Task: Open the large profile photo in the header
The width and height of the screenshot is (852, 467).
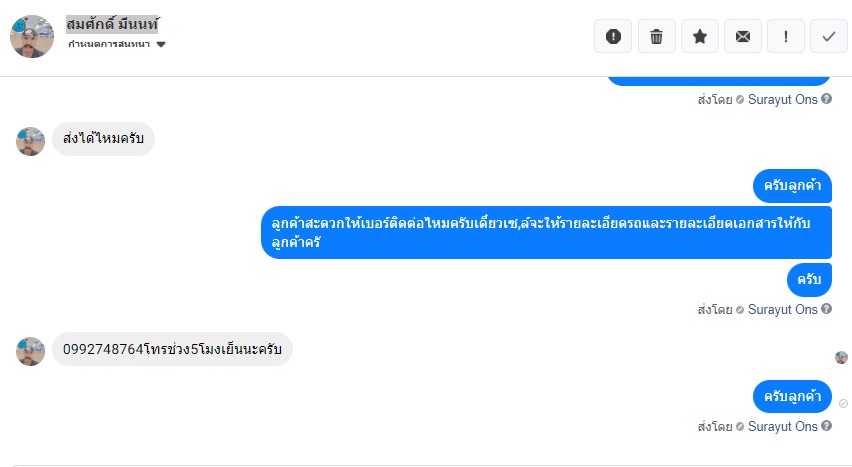Action: (x=32, y=36)
